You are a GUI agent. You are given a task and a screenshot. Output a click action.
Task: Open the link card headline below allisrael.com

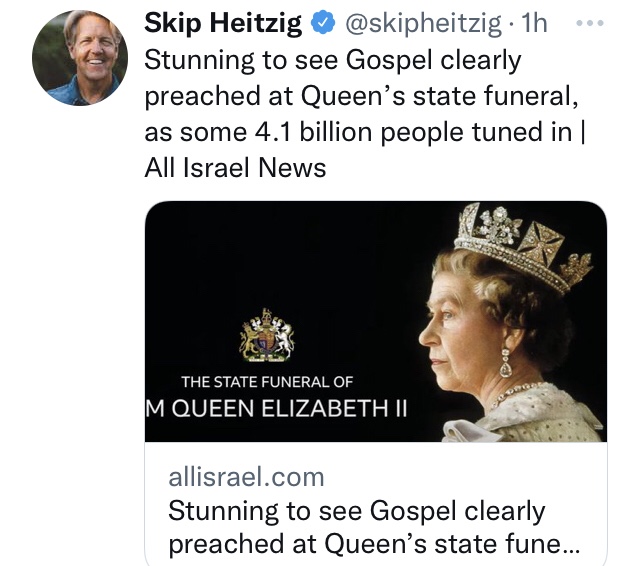(x=370, y=528)
